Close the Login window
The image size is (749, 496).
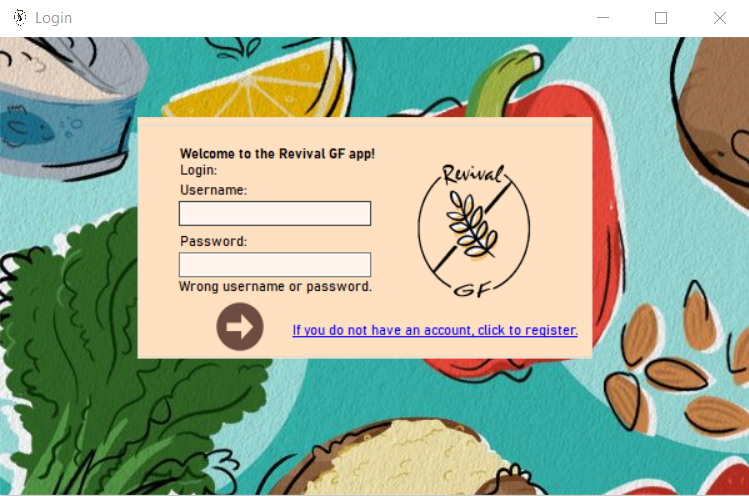pos(719,18)
